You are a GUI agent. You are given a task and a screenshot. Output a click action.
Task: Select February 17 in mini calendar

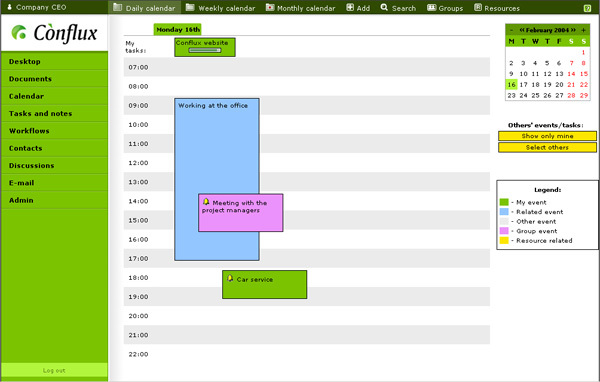coord(523,85)
